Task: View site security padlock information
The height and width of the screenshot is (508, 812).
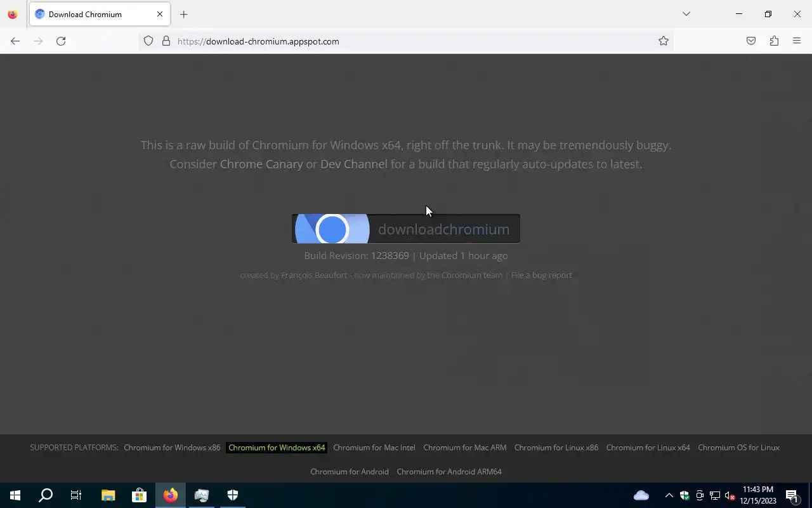Action: point(166,41)
